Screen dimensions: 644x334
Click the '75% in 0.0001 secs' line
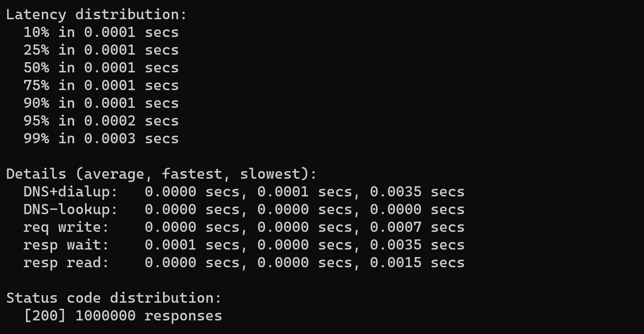click(101, 86)
